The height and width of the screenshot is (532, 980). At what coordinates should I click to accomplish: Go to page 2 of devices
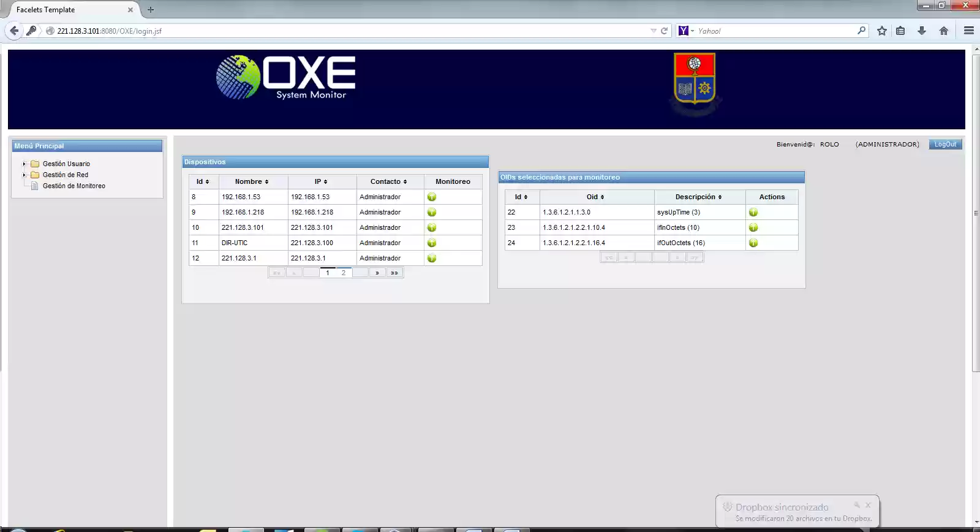point(344,273)
